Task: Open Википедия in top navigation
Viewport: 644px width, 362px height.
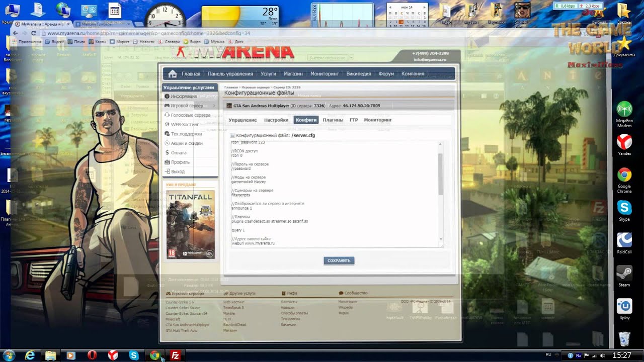Action: [359, 74]
